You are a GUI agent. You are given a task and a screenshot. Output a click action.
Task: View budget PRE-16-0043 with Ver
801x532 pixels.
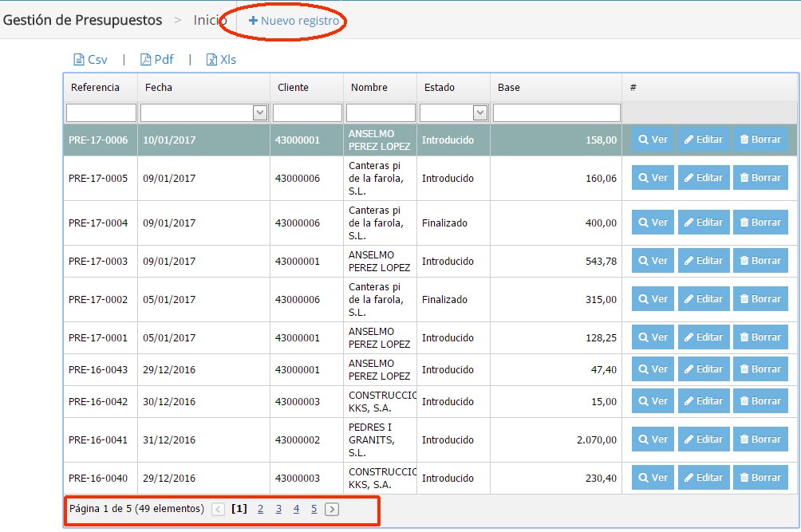tap(653, 368)
